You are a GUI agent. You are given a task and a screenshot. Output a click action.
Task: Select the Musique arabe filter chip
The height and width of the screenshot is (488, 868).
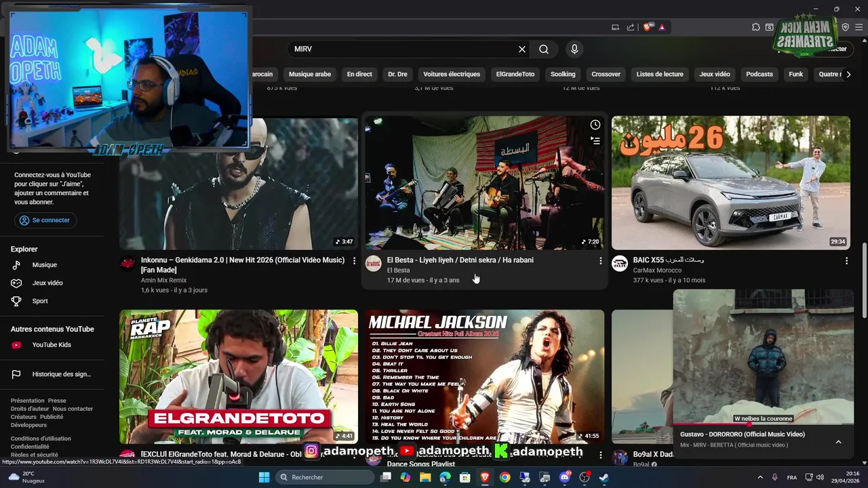click(x=310, y=75)
